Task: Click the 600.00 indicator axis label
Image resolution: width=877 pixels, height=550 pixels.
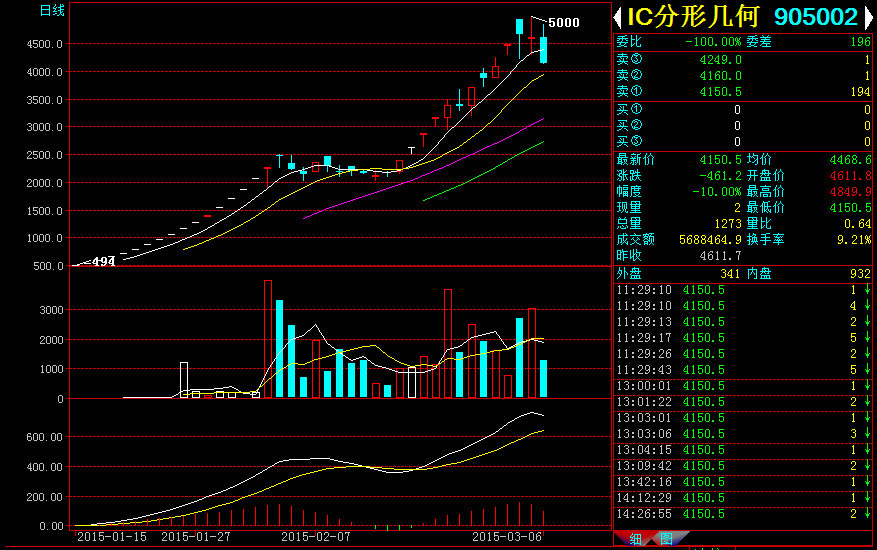Action: (x=45, y=438)
